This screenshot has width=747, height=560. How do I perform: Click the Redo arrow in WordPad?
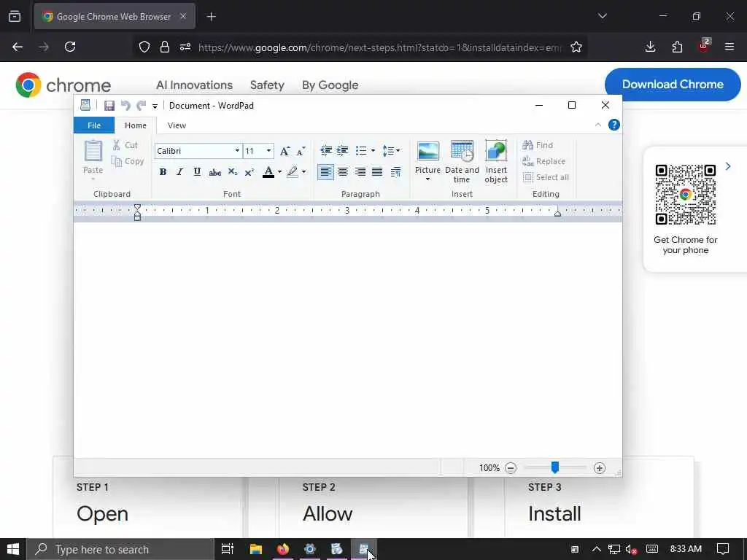click(141, 106)
